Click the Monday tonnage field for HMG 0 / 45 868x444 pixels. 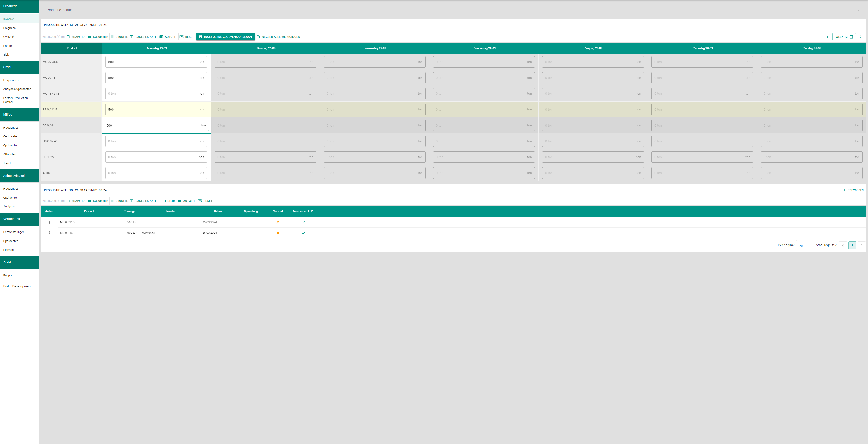152,141
